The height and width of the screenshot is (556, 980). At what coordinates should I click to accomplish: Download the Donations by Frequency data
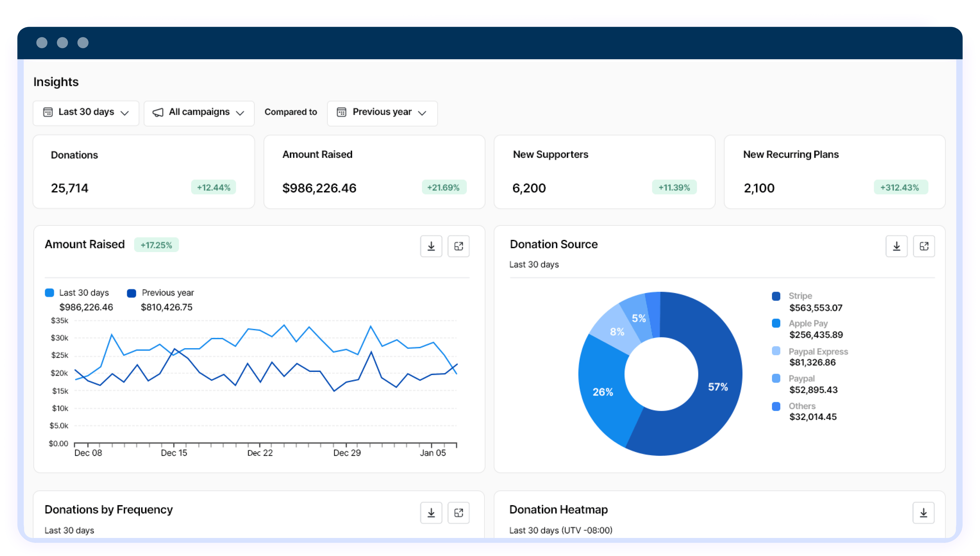(431, 513)
